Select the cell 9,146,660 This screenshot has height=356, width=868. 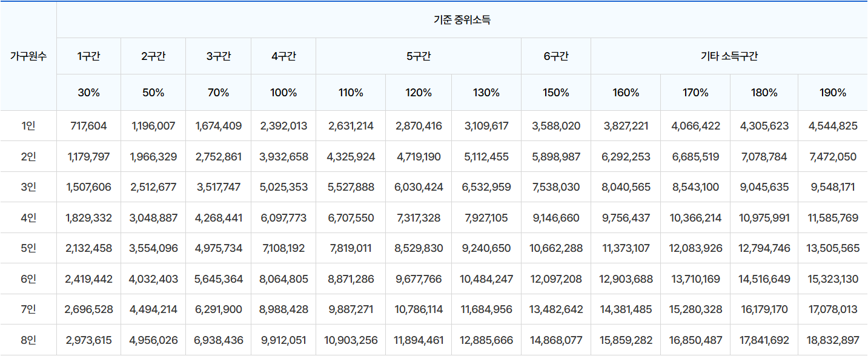[x=556, y=218]
